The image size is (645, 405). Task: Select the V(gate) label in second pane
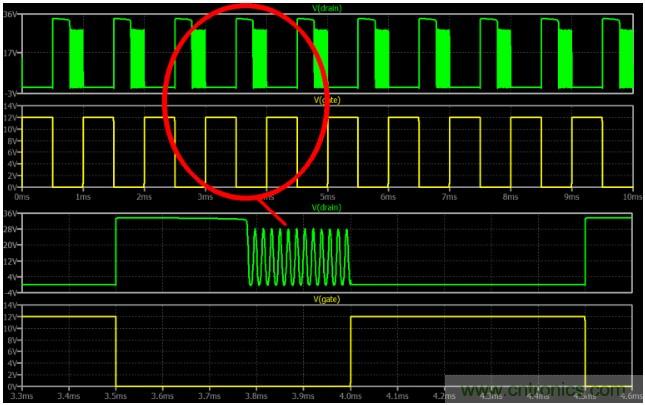click(x=327, y=100)
